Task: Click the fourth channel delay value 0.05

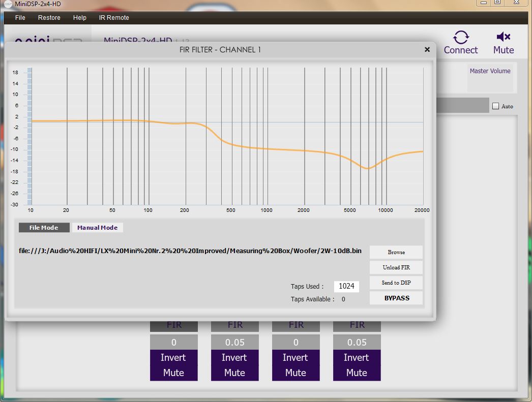Action: point(357,343)
